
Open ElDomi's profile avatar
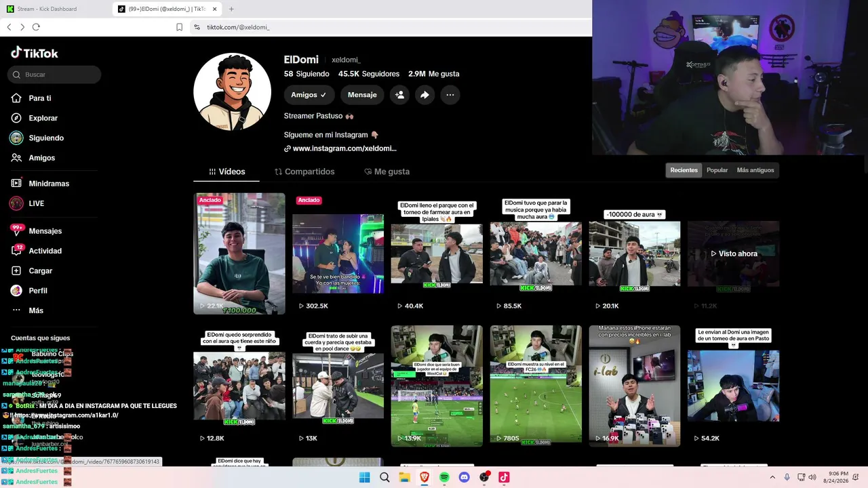point(232,91)
